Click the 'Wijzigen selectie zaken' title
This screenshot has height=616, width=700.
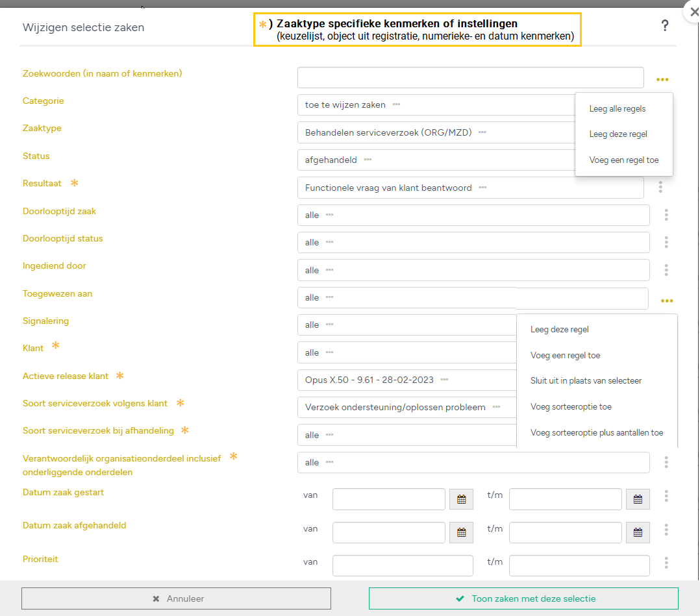pyautogui.click(x=84, y=27)
